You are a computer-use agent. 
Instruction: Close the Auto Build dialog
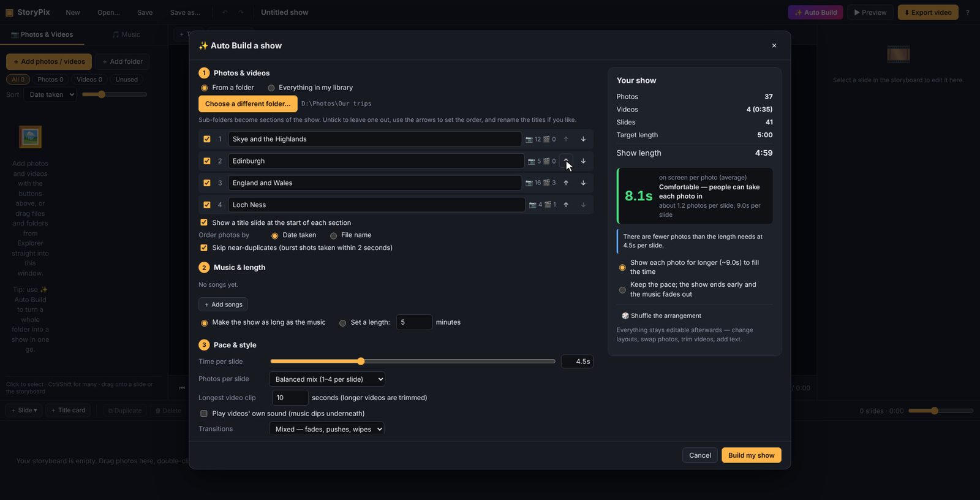[x=774, y=45]
